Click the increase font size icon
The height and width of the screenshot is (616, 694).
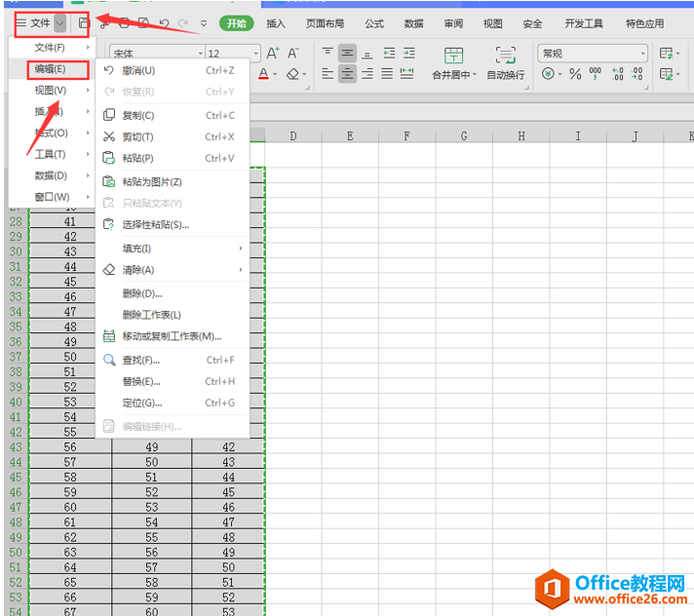[x=273, y=54]
